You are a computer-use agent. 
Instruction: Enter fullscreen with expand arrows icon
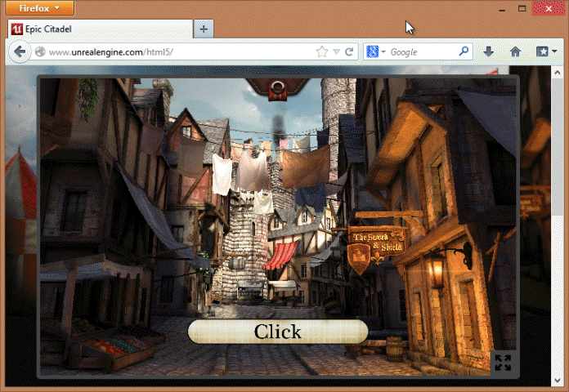click(x=503, y=363)
